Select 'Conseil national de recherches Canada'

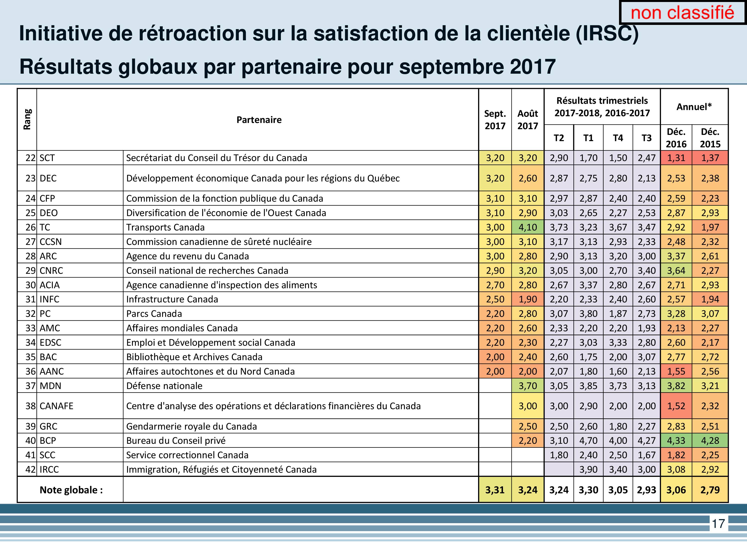point(207,271)
